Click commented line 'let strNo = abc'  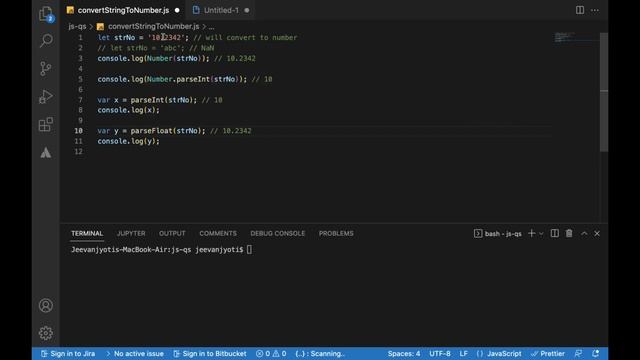click(x=156, y=48)
